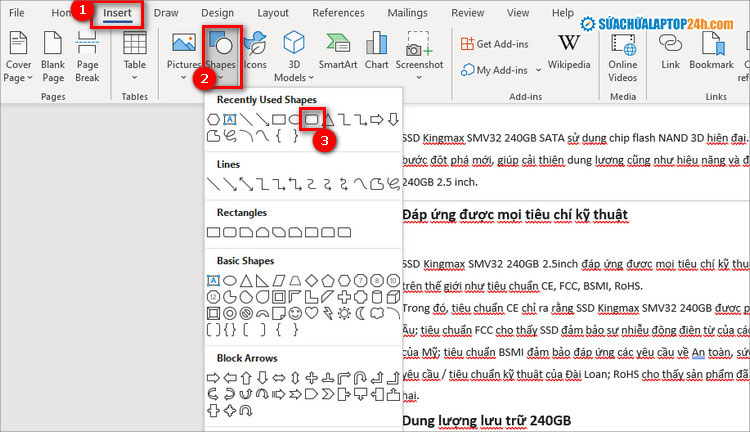Choose the heart shape in Basic Shapes
750x432 pixels.
(312, 314)
